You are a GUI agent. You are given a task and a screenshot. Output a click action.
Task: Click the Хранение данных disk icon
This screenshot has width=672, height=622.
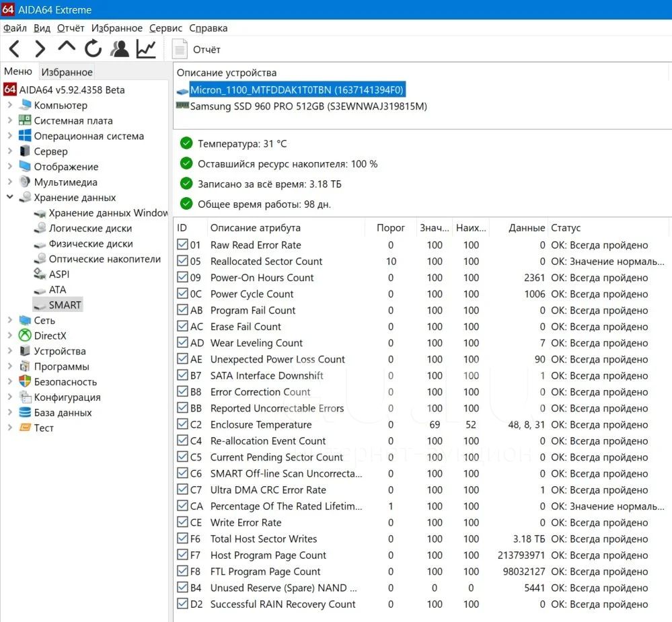[x=26, y=197]
